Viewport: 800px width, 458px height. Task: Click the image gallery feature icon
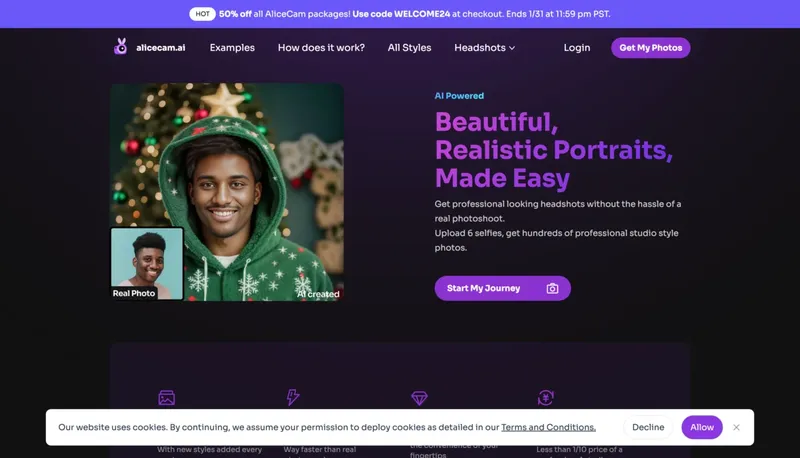point(167,398)
